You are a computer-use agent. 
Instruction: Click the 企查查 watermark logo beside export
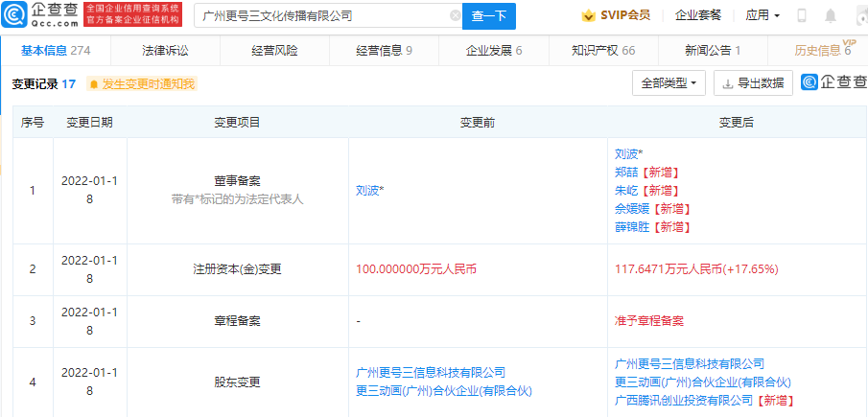coord(834,82)
